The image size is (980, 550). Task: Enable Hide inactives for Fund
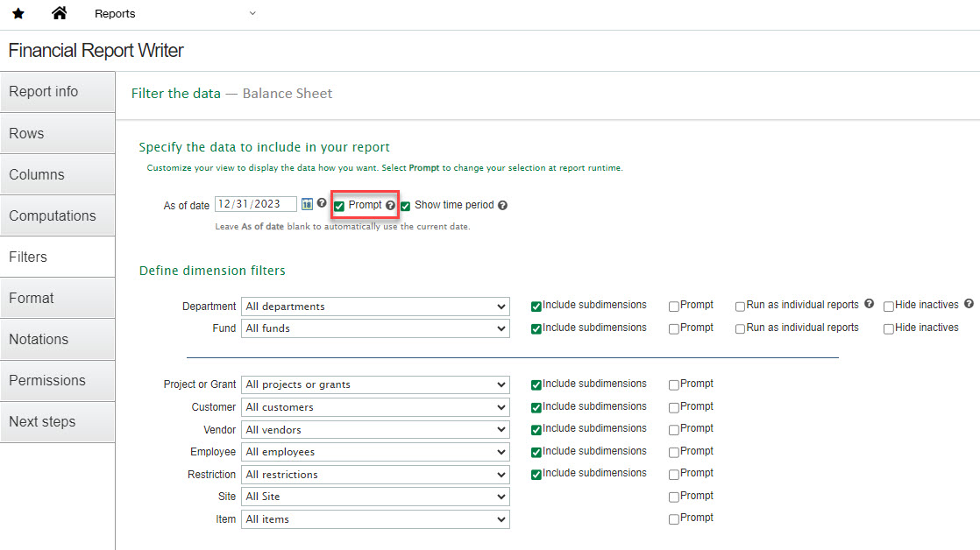(889, 328)
